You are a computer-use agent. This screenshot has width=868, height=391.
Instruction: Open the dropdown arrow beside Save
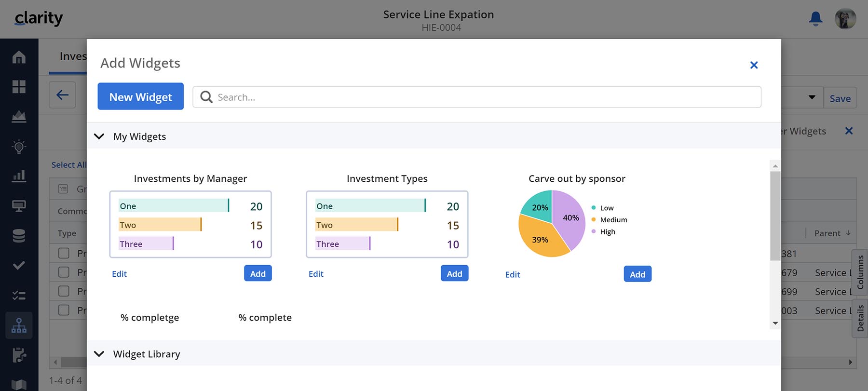(x=812, y=97)
